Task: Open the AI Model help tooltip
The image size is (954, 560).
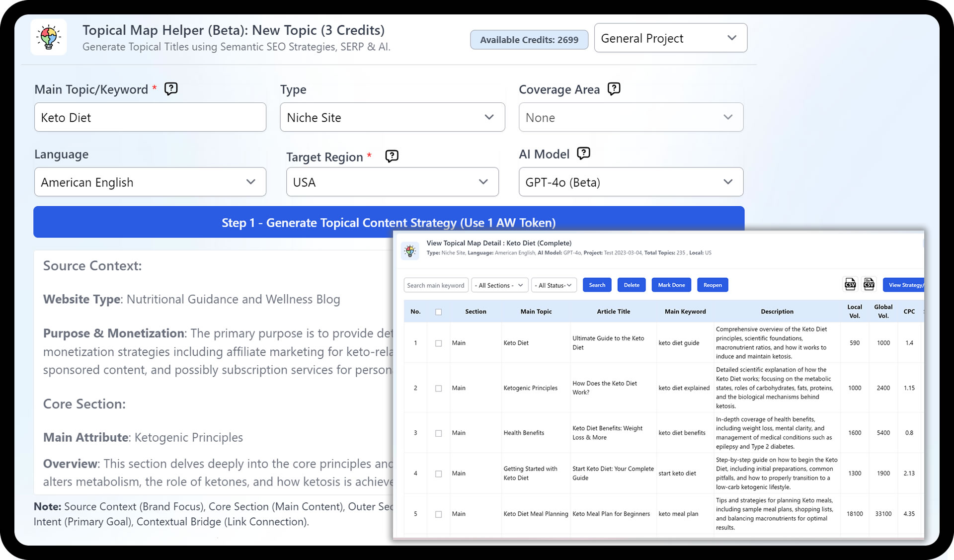Action: [x=583, y=153]
